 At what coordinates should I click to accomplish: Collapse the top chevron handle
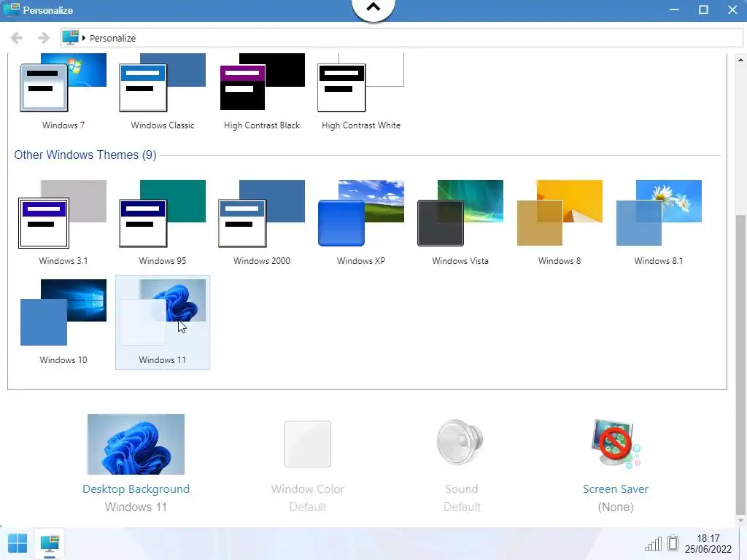tap(373, 7)
